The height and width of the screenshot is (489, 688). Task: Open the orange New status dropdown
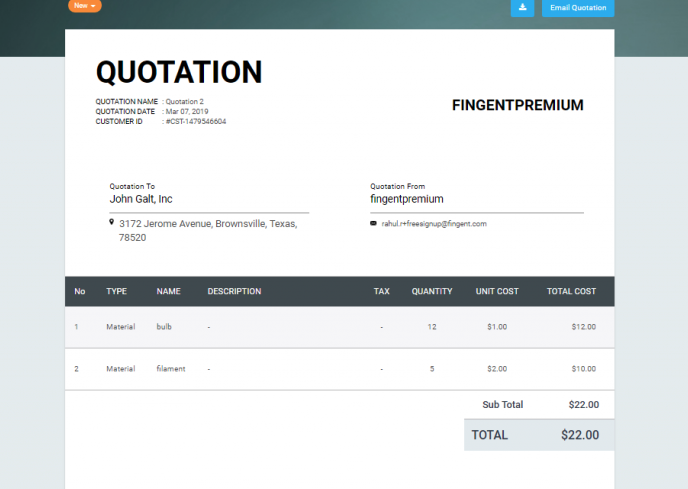84,6
